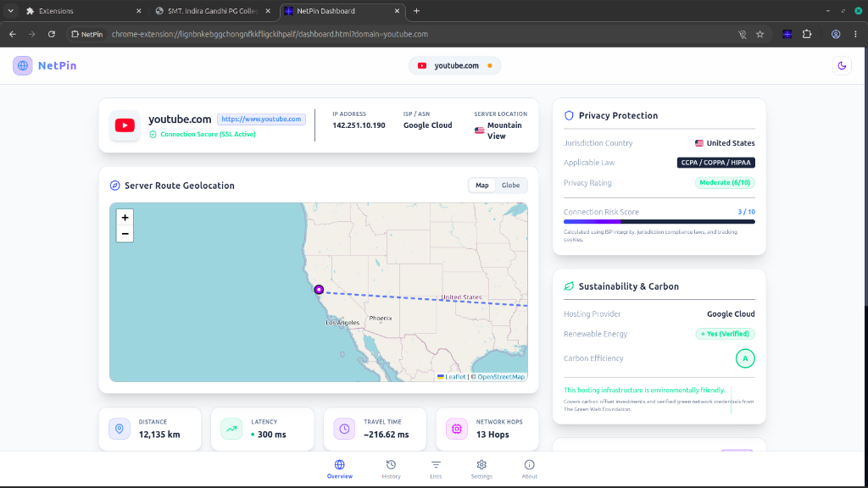The width and height of the screenshot is (868, 488).
Task: Zoom in on the map
Action: (125, 218)
